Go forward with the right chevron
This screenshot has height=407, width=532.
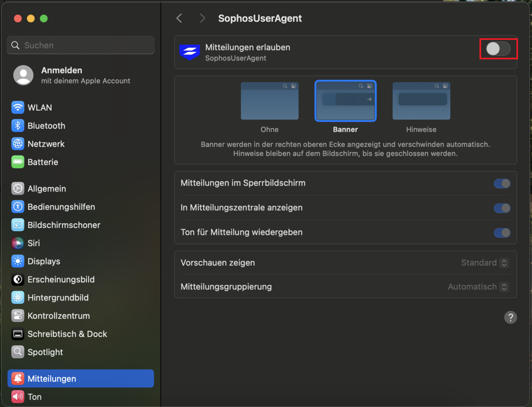coord(202,18)
